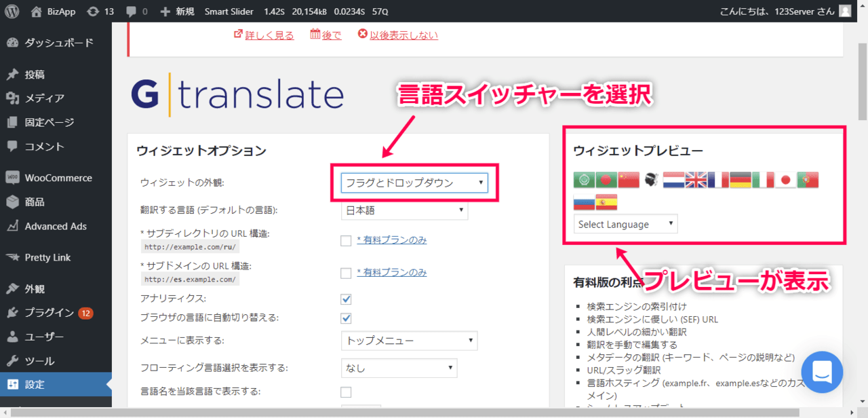
Task: Click the WooCommerce logo icon
Action: (x=12, y=178)
